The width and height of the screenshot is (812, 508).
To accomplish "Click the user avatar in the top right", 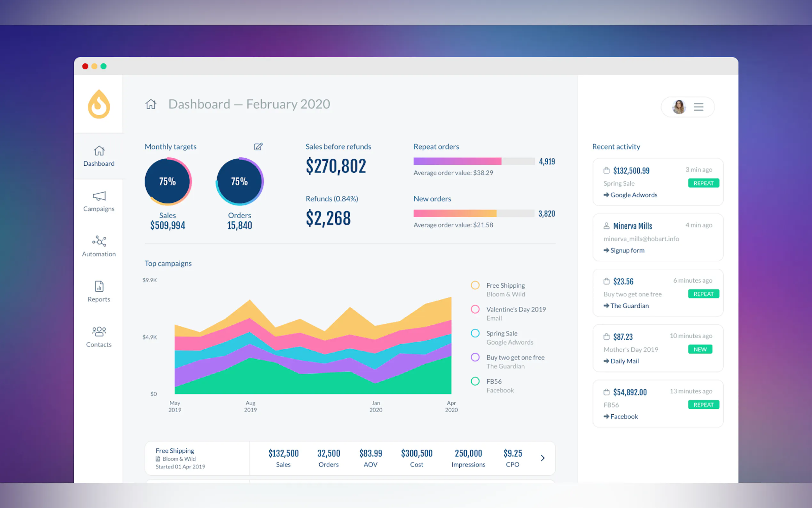I will [x=678, y=107].
